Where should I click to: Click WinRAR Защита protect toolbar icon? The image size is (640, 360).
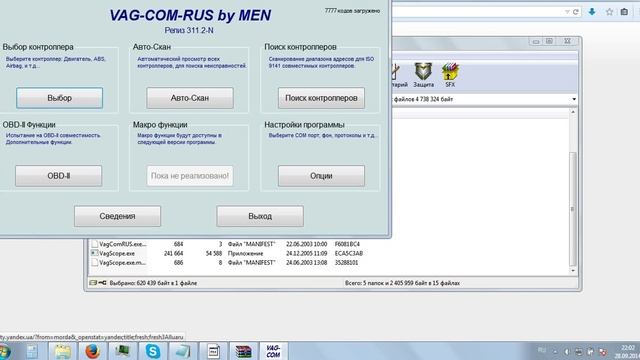(x=423, y=75)
